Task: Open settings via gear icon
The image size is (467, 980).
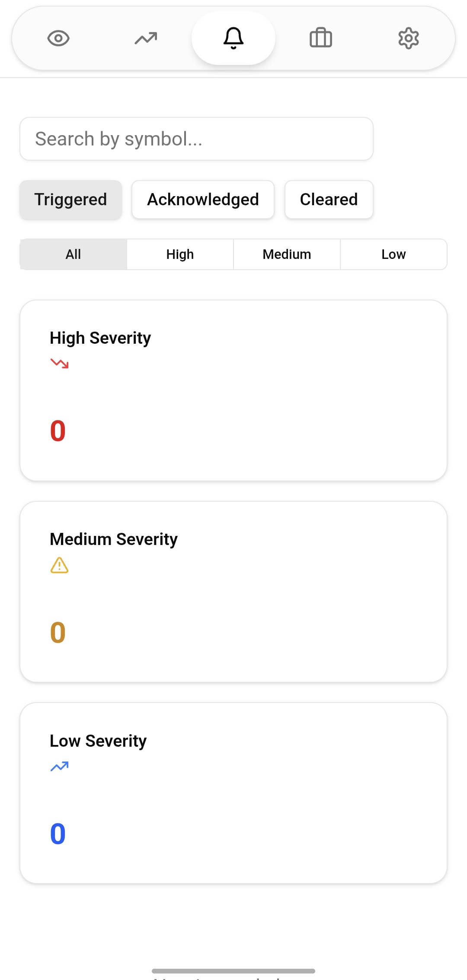Action: (x=409, y=38)
